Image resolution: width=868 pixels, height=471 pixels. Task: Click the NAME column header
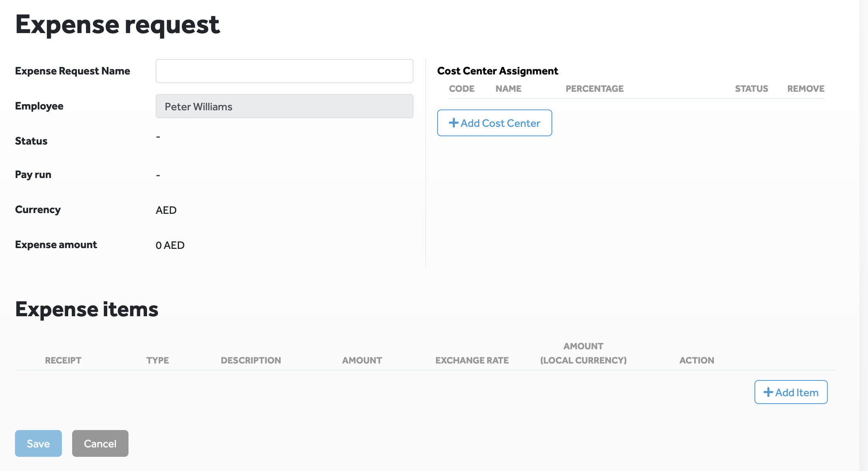pyautogui.click(x=508, y=89)
